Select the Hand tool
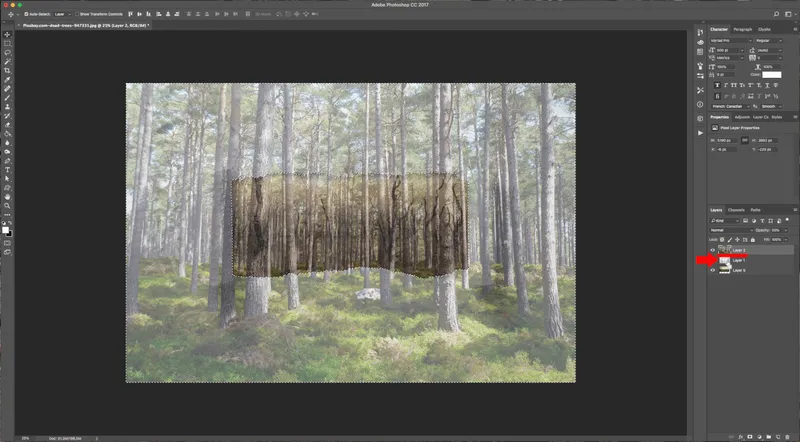800x442 pixels. tap(7, 197)
